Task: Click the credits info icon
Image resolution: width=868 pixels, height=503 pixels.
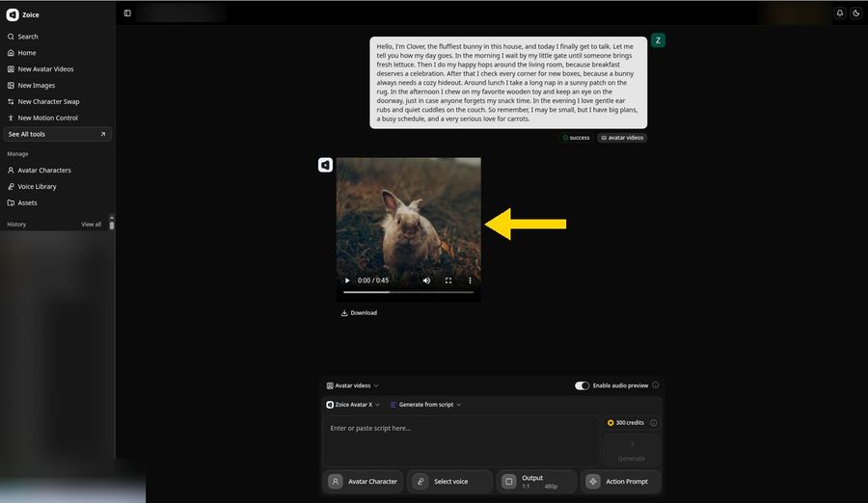Action: [x=654, y=423]
